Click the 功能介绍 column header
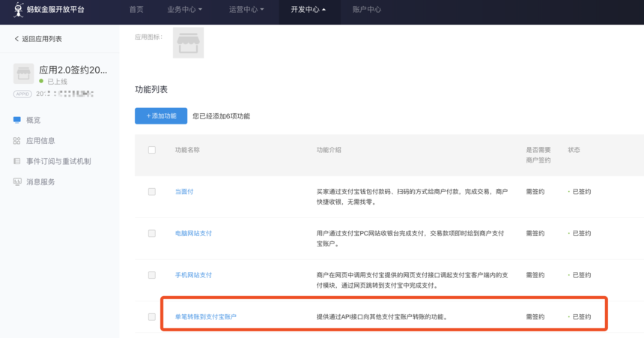Viewport: 644px width, 338px height. (329, 150)
